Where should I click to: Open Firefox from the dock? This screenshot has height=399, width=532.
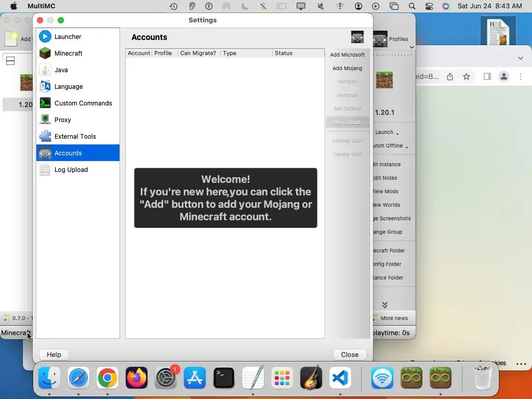coord(137,378)
